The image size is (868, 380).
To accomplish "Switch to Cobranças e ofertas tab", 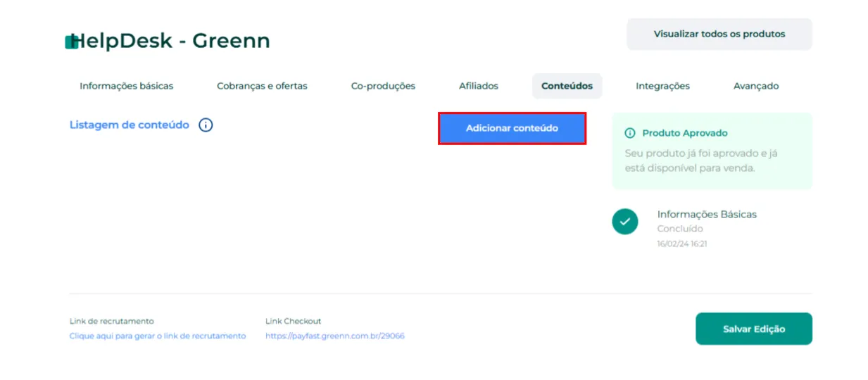I will point(262,86).
